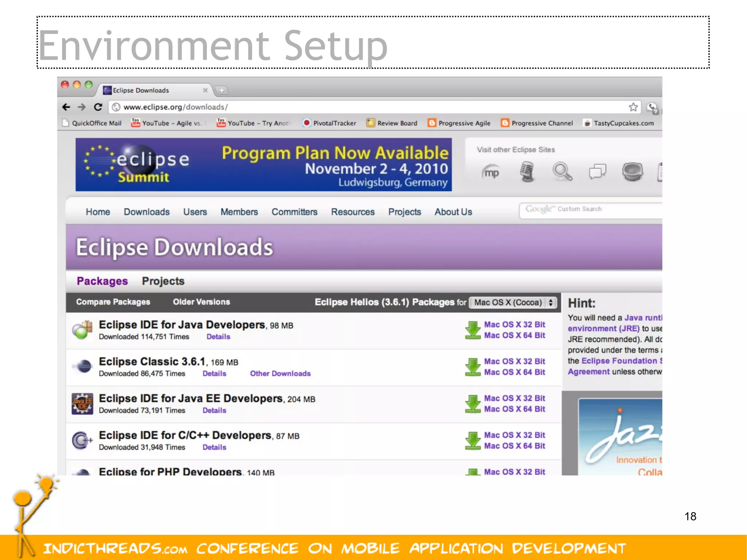Go to Projects in site navigation
747x560 pixels.
[x=405, y=212]
